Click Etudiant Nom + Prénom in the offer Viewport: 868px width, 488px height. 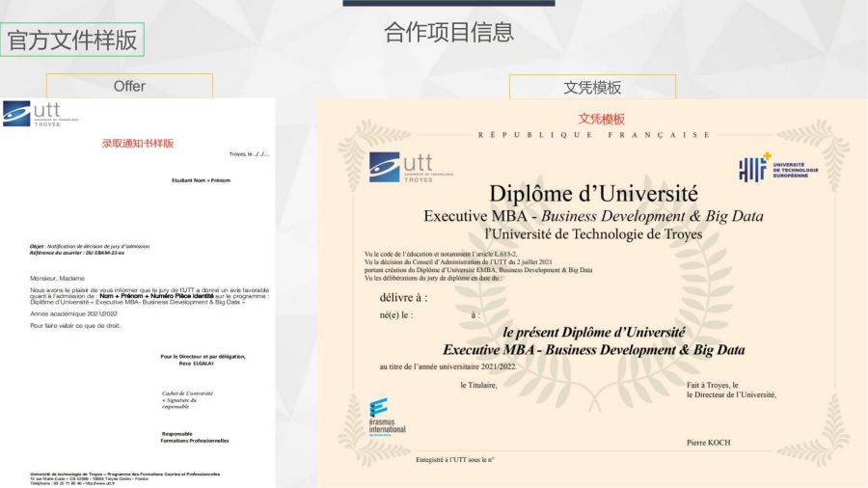coord(201,180)
